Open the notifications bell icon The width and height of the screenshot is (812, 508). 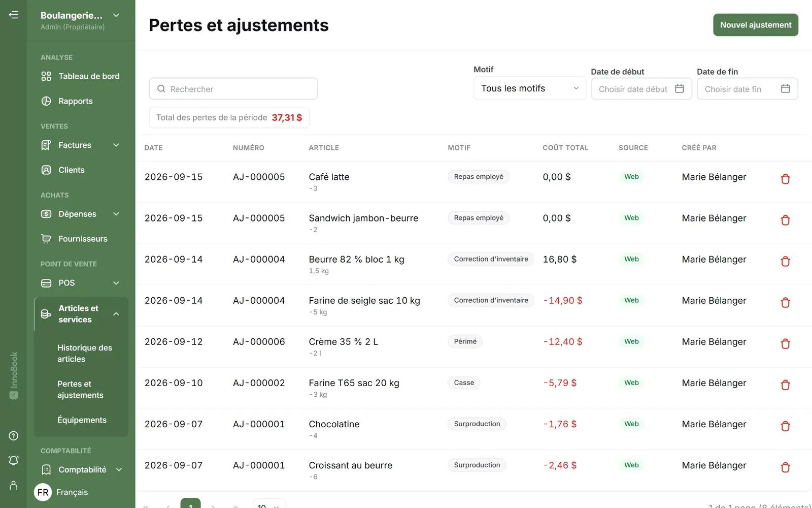(x=14, y=460)
